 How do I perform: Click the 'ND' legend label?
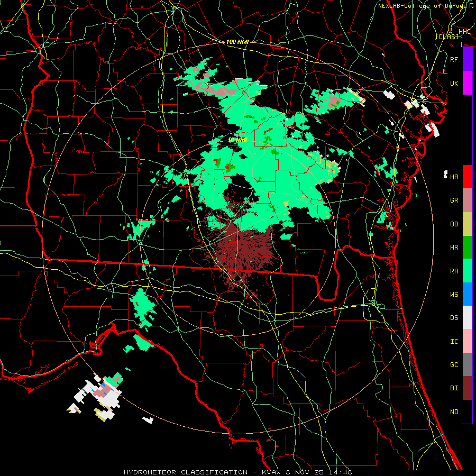(454, 412)
